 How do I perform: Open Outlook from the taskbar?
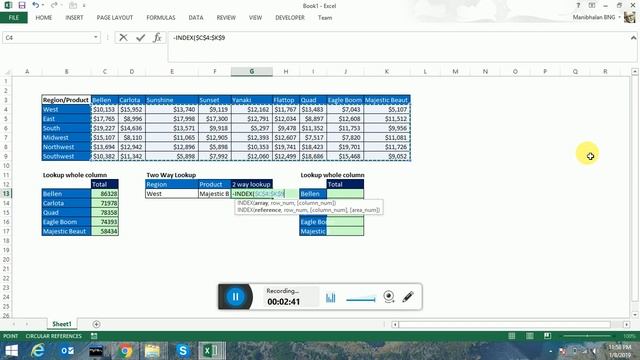pos(67,351)
